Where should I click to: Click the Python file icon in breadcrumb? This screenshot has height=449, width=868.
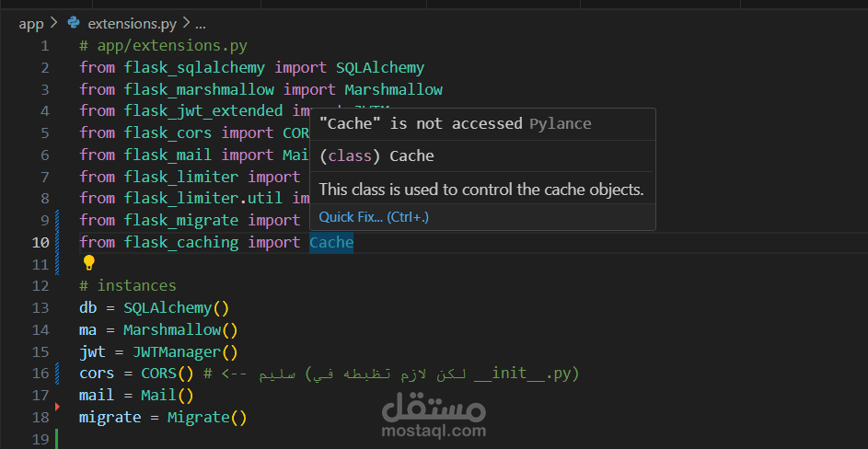pos(74,23)
